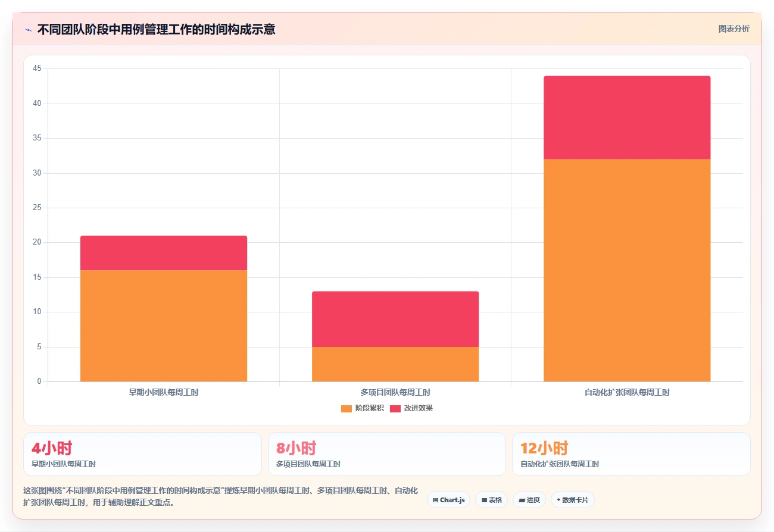Open the 4小时 data card

142,454
